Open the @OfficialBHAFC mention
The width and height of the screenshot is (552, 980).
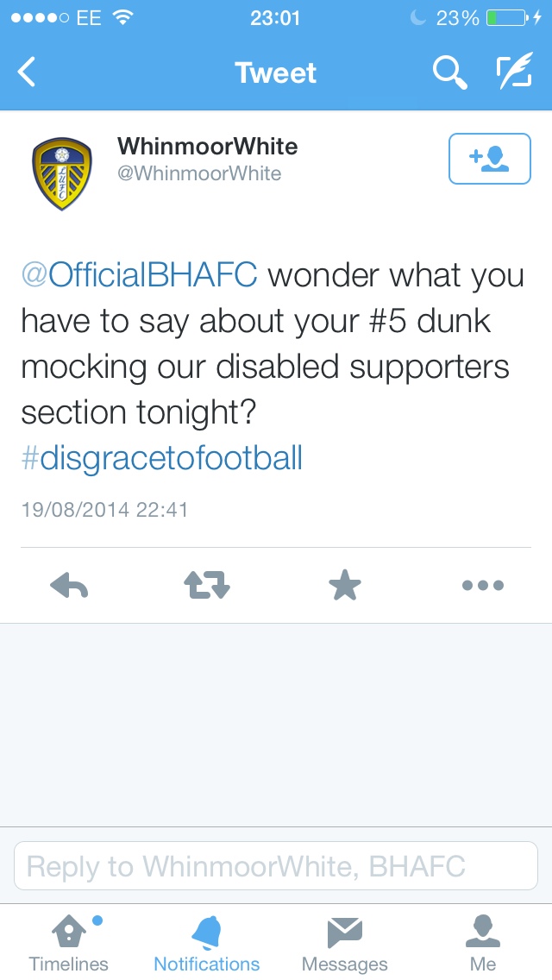(140, 275)
